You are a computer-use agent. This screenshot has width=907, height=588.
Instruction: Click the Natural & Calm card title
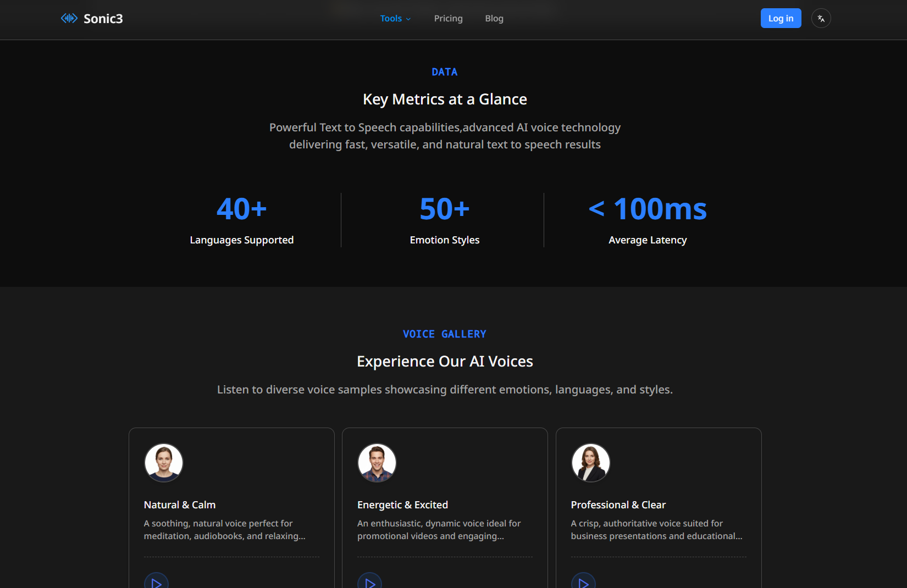180,504
